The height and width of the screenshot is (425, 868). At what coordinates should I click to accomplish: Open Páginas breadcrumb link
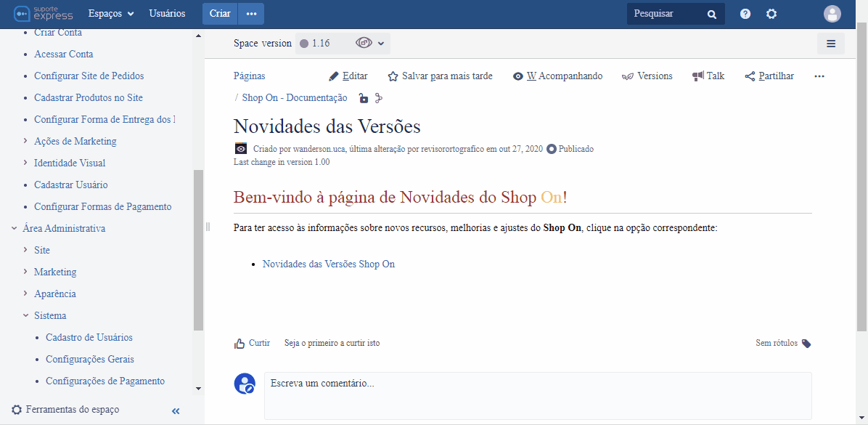click(249, 76)
